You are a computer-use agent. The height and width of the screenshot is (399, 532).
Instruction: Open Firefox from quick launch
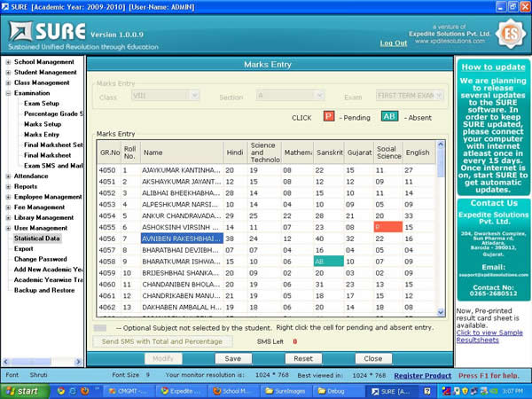tap(85, 391)
